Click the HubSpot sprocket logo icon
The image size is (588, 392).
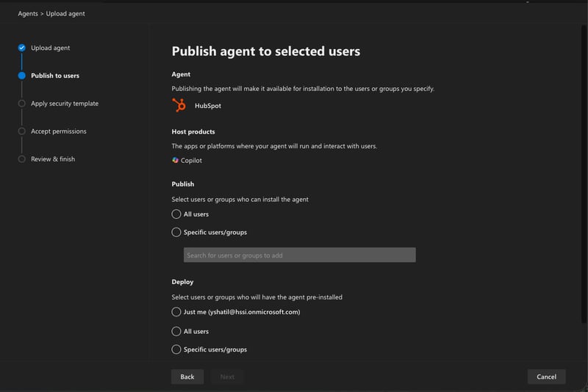tap(179, 105)
